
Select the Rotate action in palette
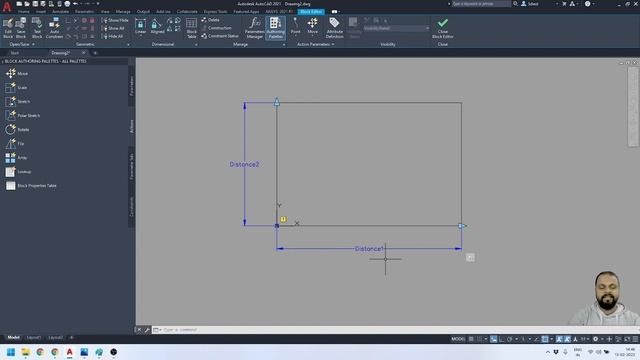point(17,129)
